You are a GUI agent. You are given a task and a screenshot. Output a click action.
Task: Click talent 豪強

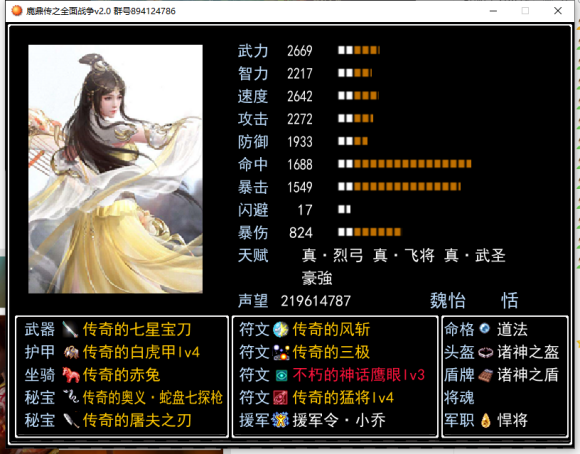[x=317, y=278]
